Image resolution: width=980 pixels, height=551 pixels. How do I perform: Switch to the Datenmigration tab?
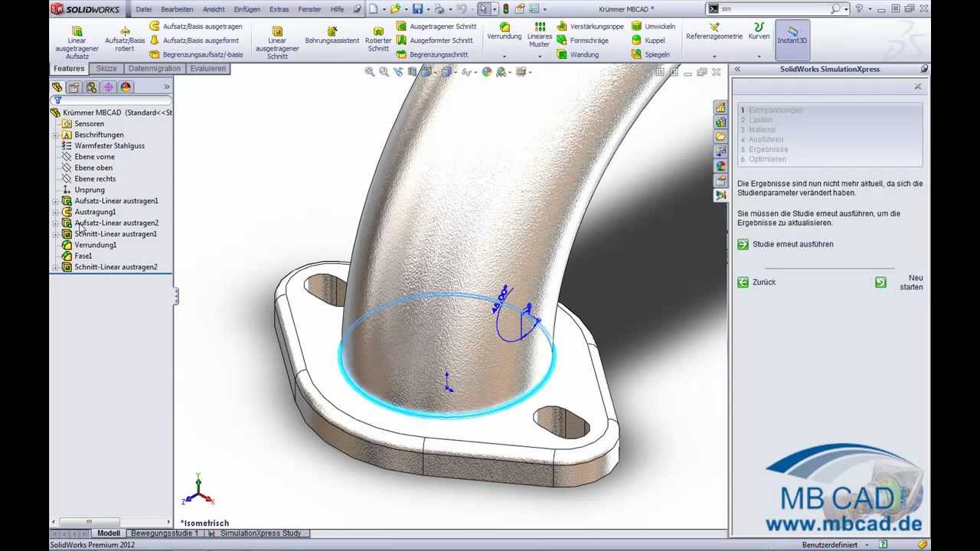[155, 68]
